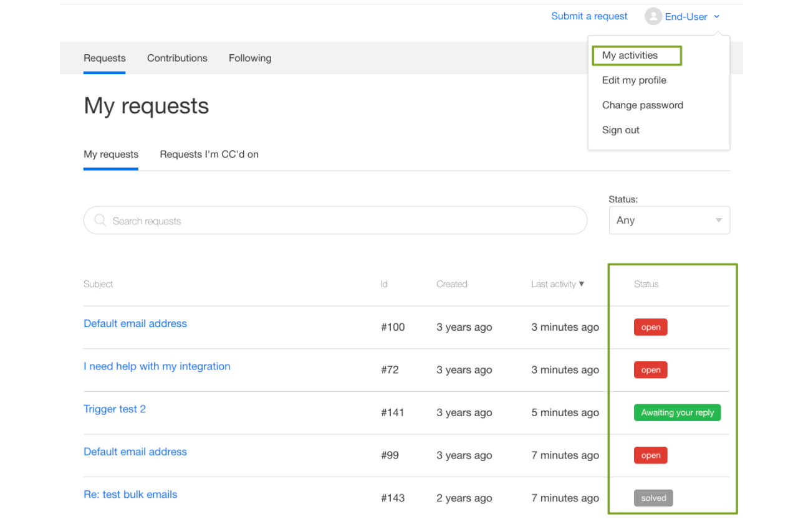
Task: Click the Submit a request link
Action: coord(589,16)
